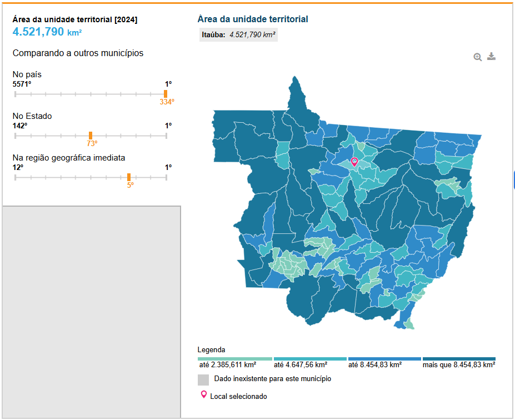This screenshot has height=420, width=515.
Task: Select the orange 73º marker under 'No Estado'
Action: click(91, 136)
